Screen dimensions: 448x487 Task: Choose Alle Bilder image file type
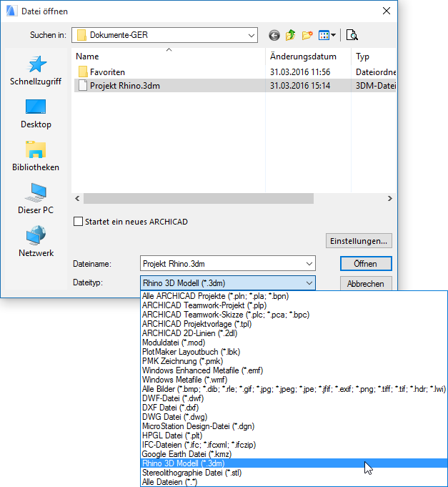pyautogui.click(x=294, y=389)
